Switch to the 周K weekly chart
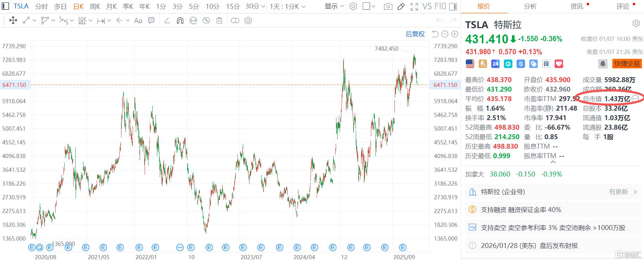The height and width of the screenshot is (261, 644). [x=95, y=6]
